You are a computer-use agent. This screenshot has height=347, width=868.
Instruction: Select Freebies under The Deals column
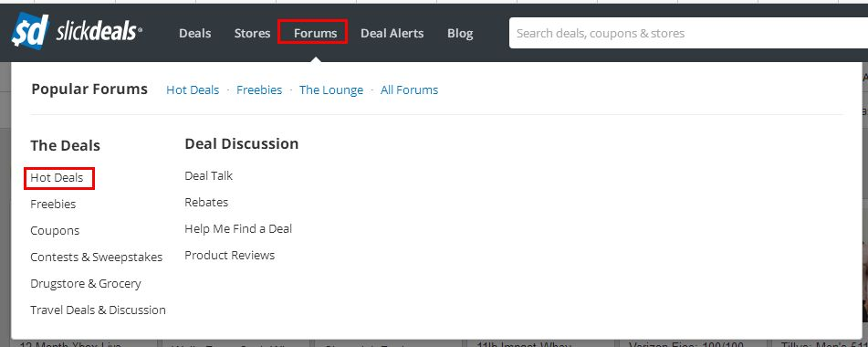(53, 205)
